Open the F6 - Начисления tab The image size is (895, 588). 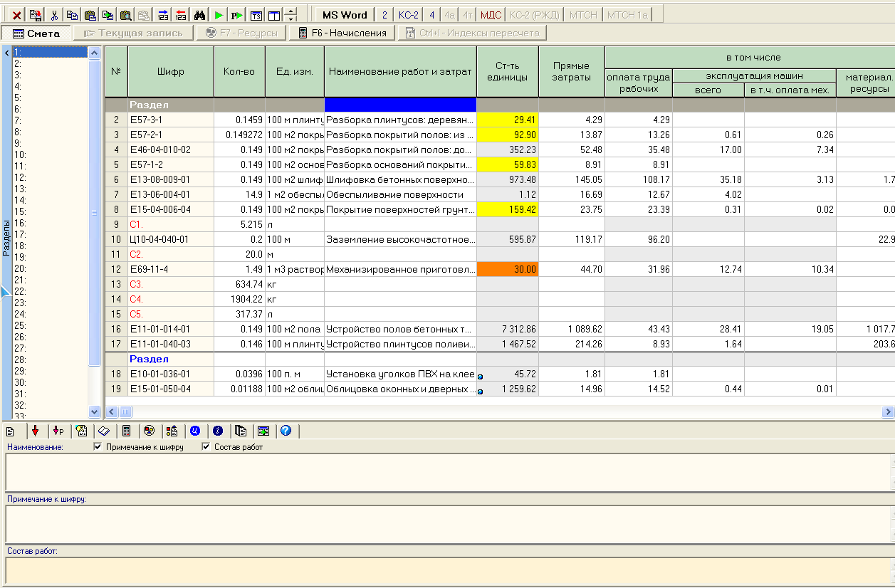point(342,33)
